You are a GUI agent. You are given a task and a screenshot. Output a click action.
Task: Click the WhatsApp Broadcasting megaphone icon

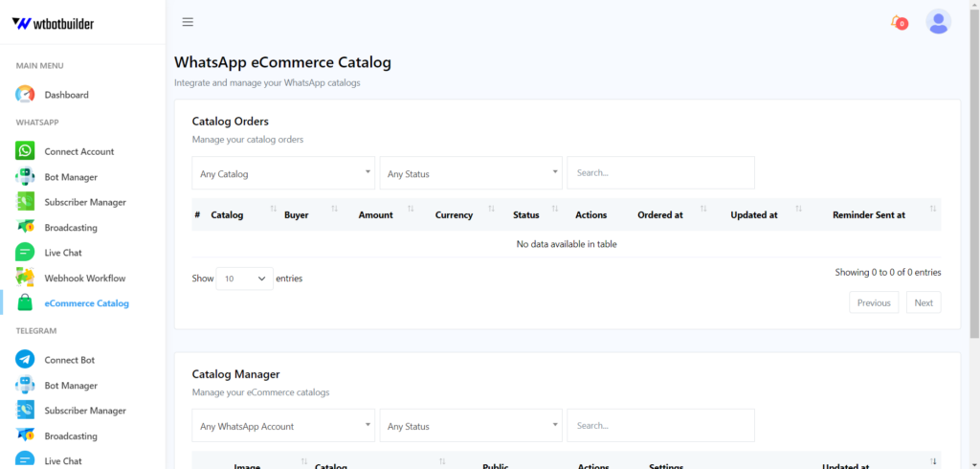(x=25, y=227)
